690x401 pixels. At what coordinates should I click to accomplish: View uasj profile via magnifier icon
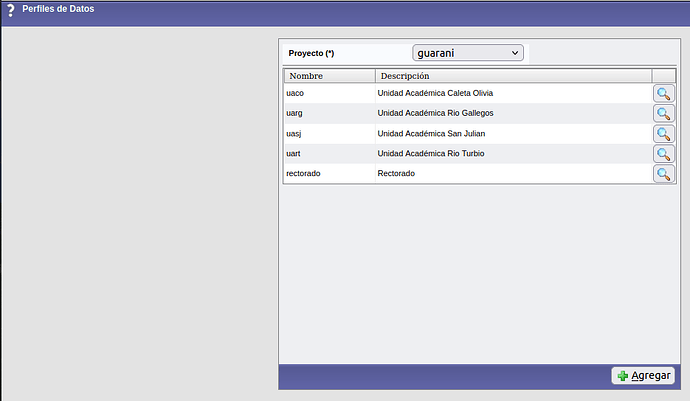(x=664, y=134)
